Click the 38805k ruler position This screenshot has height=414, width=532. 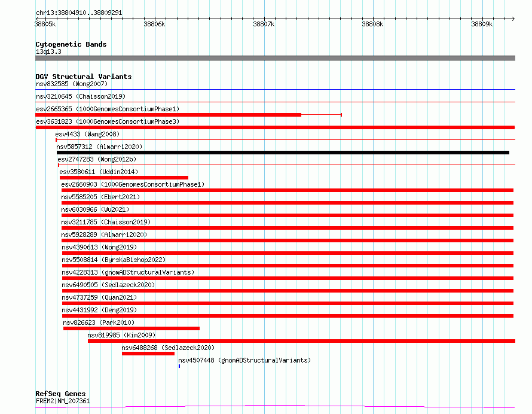point(45,24)
